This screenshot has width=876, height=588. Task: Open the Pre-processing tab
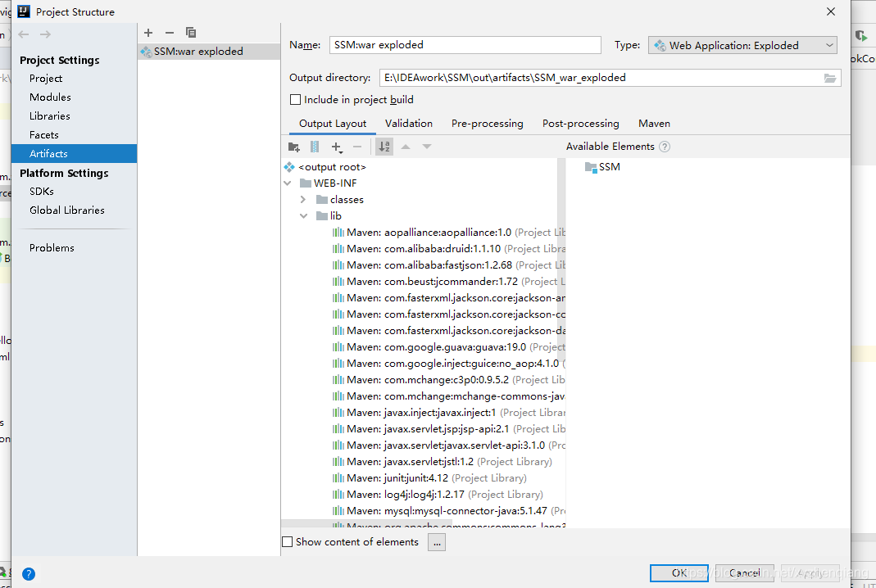tap(487, 124)
